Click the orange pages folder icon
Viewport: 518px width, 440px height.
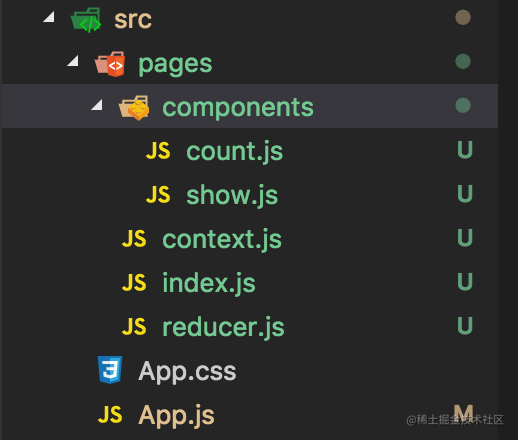point(110,64)
